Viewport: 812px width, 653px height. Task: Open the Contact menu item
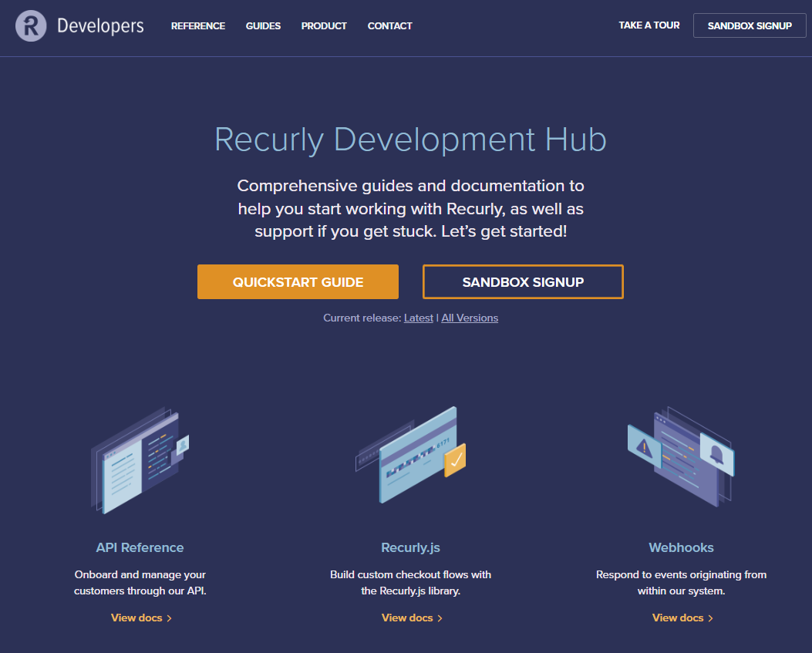coord(390,26)
